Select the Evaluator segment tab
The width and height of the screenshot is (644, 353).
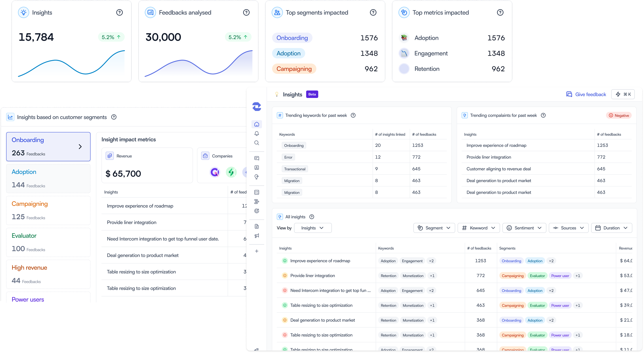coord(48,242)
